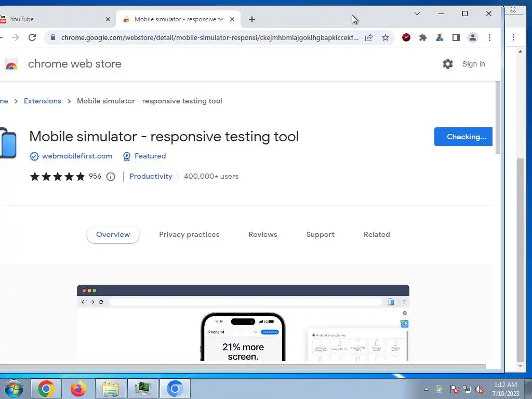Viewport: 532px width, 399px height.
Task: Select the Overview tab
Action: pyautogui.click(x=113, y=234)
